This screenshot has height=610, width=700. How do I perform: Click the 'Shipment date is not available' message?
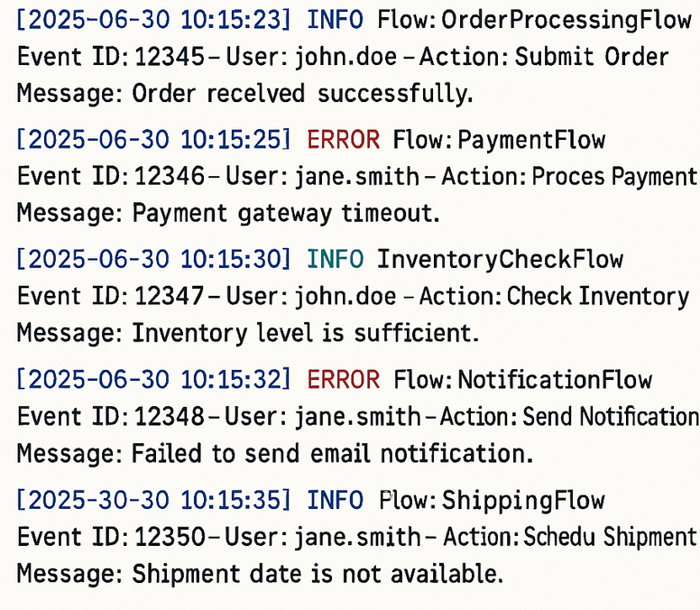point(318,573)
